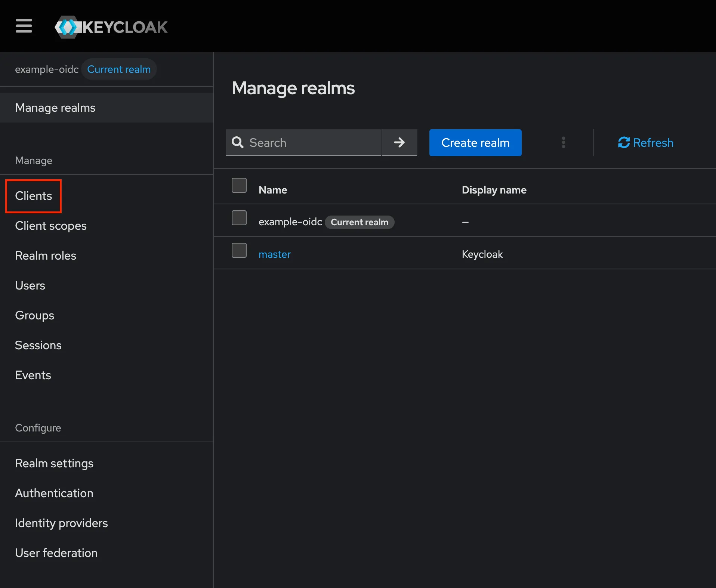Screen dimensions: 716x588
Task: Open the Users section
Action: tap(30, 285)
